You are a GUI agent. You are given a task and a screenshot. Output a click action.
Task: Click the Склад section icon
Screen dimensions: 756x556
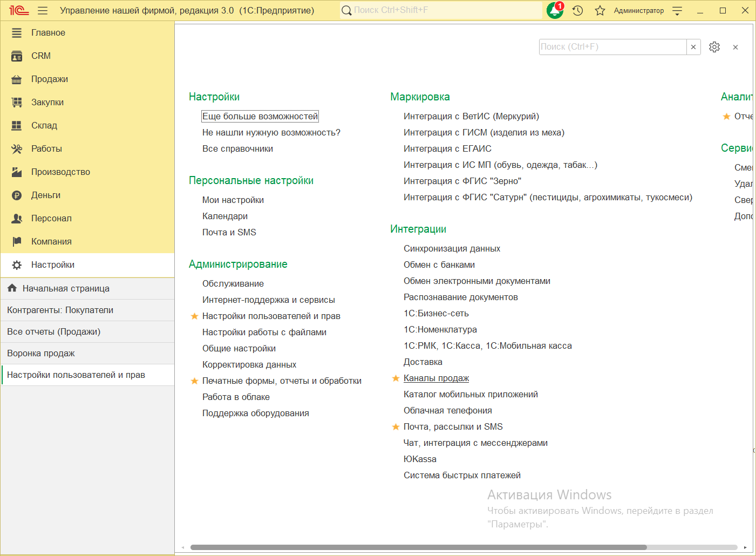17,126
